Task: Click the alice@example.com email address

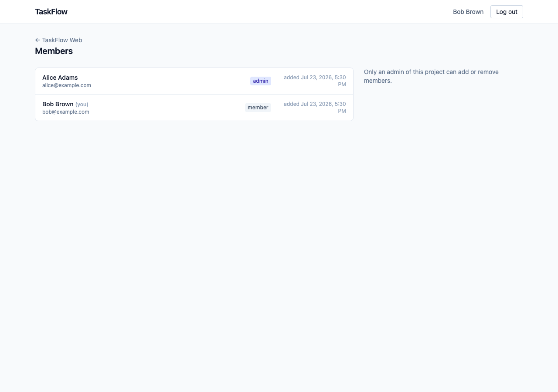Action: tap(67, 85)
